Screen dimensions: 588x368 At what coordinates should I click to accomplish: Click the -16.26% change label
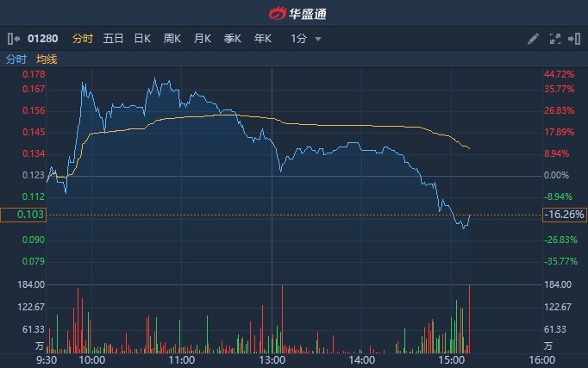point(564,215)
